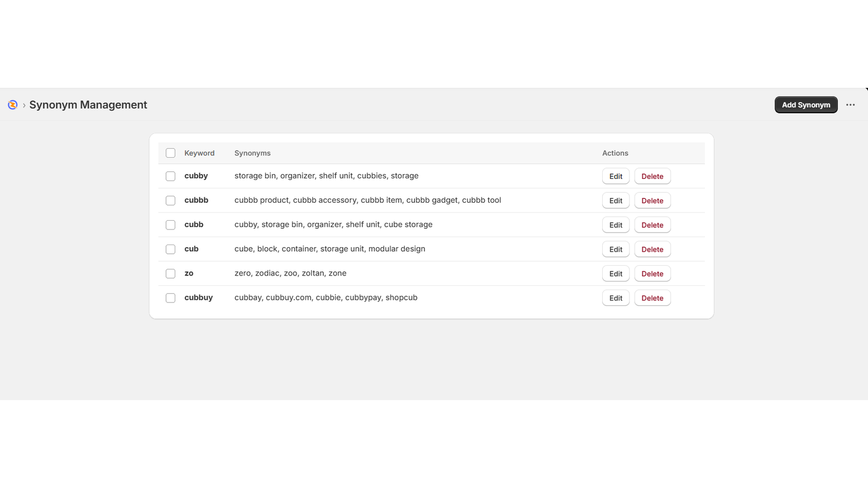Tick the checkbox for keyword cubb

pyautogui.click(x=170, y=225)
